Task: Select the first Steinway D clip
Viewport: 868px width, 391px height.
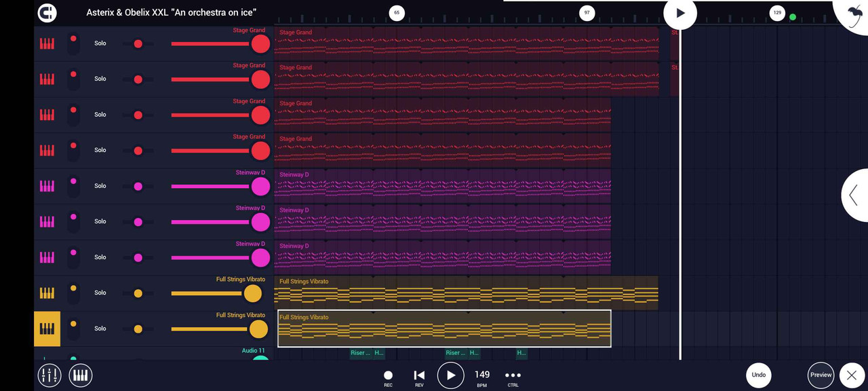Action: 442,186
